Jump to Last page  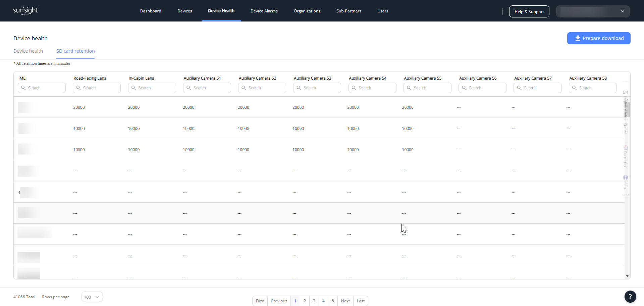(361, 301)
